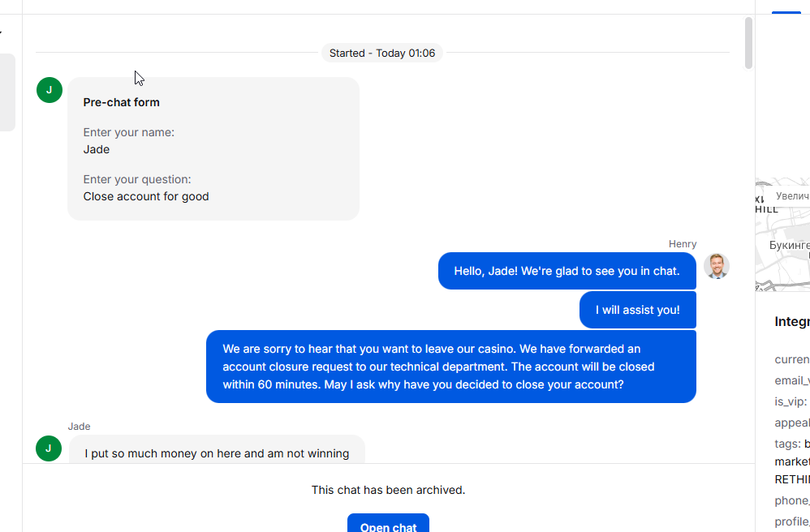This screenshot has width=810, height=532.
Task: Expand the Integrations section heading
Action: 792,321
